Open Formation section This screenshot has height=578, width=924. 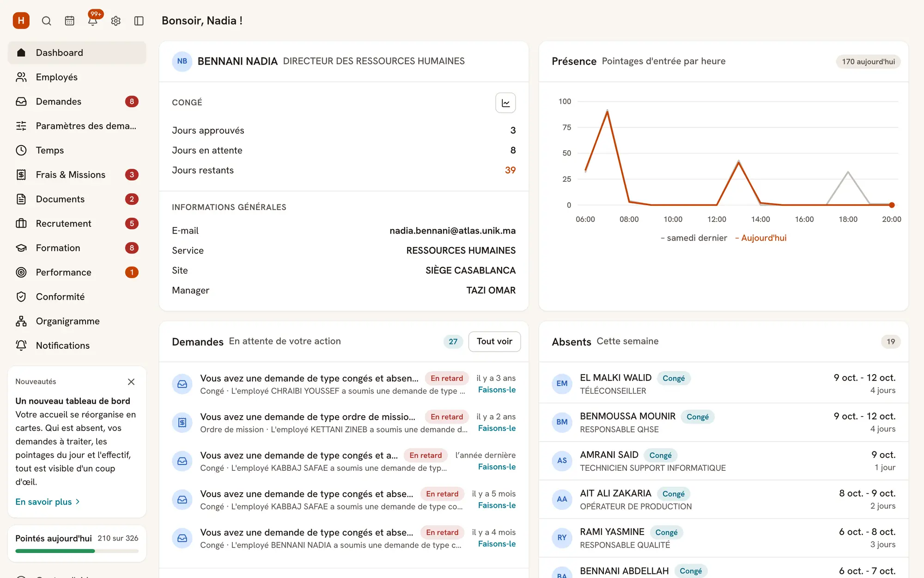coord(77,248)
